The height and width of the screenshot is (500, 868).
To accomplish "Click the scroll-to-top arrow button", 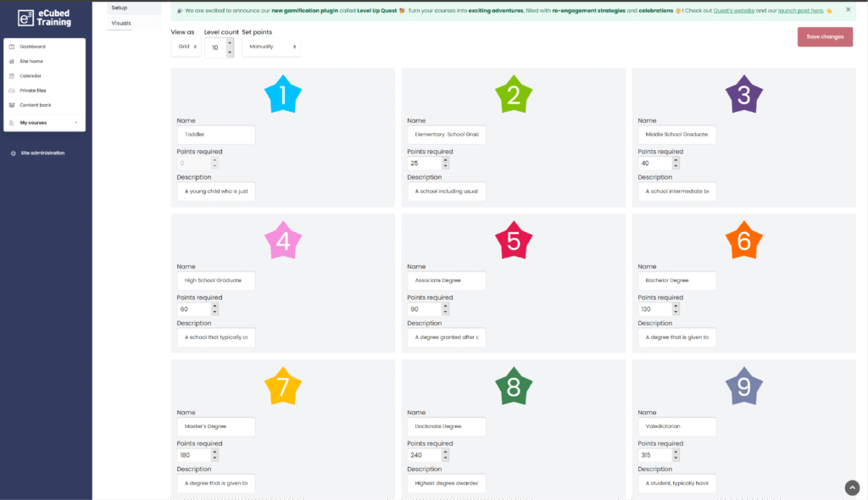I will point(852,487).
